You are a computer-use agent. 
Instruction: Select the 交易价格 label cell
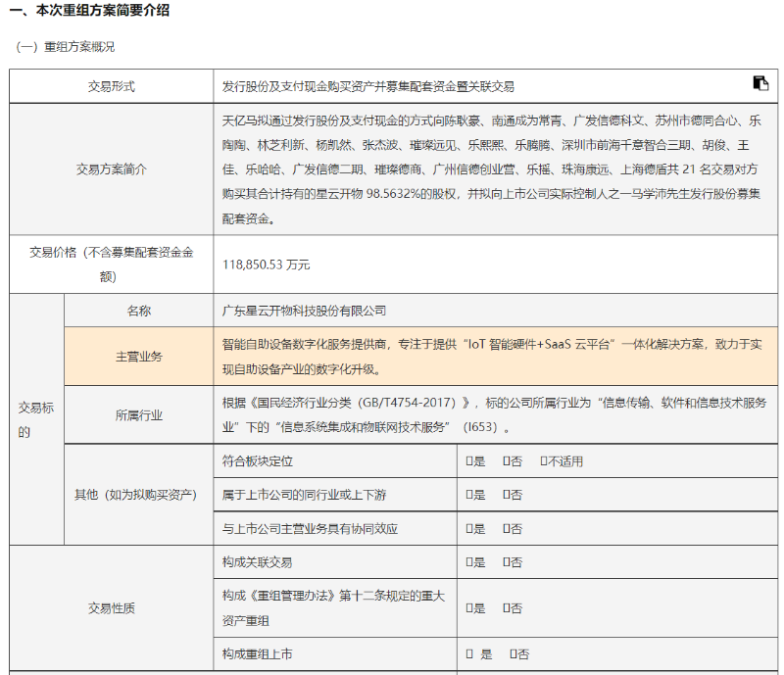[x=111, y=264]
